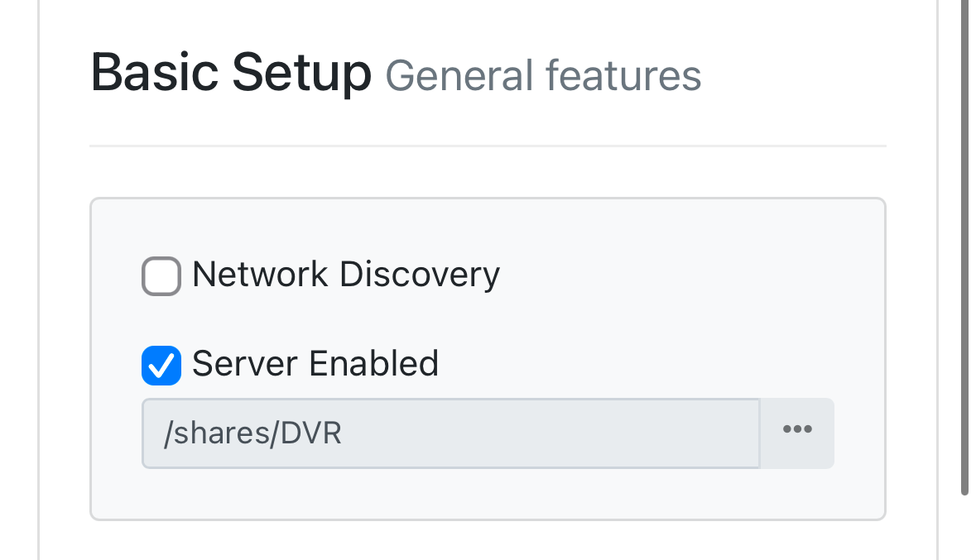Click the word "Basic" in the heading
This screenshot has width=976, height=560.
click(155, 73)
